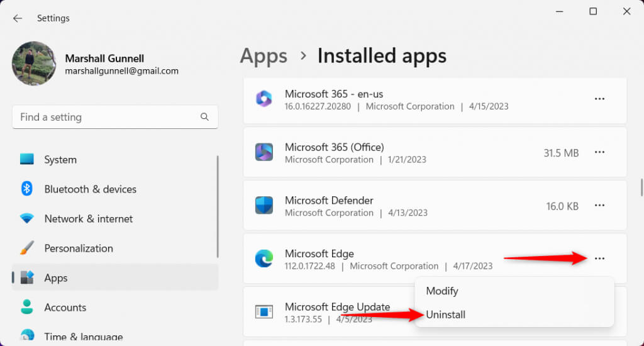Viewport: 644px width, 346px height.
Task: Show options menu for Microsoft 365 en-us
Action: tap(599, 99)
